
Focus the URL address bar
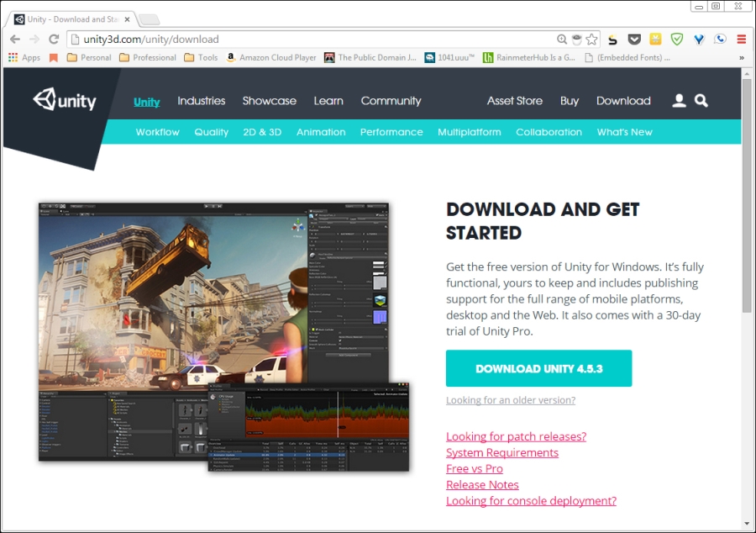click(x=311, y=39)
